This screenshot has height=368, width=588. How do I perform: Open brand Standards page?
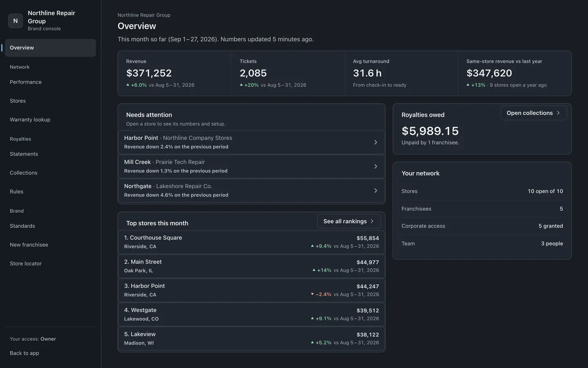(50, 226)
